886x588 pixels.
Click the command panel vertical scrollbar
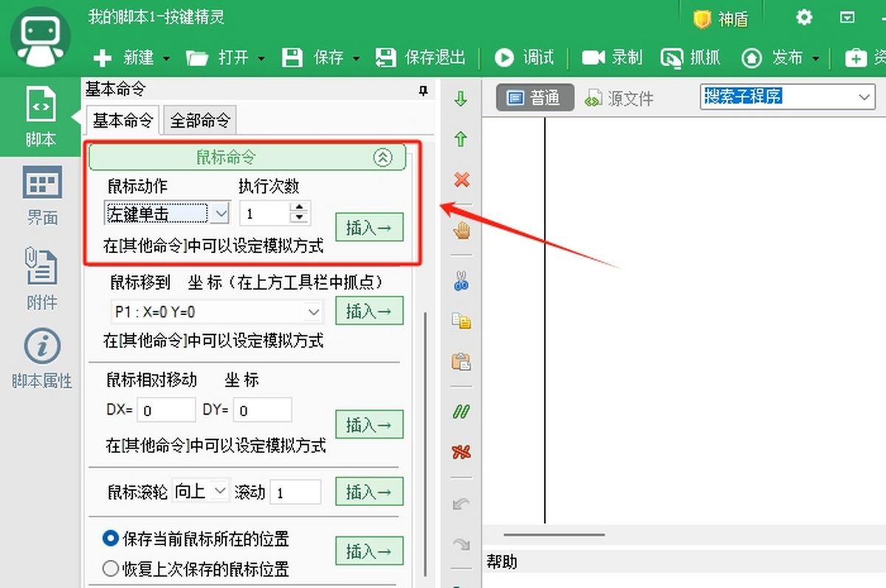[x=425, y=445]
